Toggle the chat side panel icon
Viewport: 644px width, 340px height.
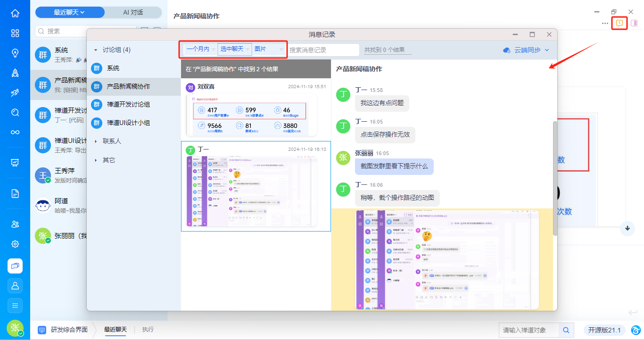(635, 23)
